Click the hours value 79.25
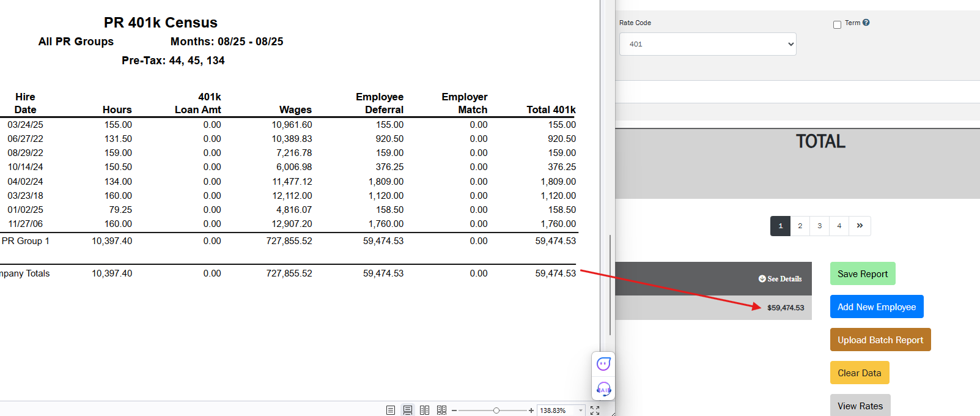Viewport: 980px width, 416px height. (120, 210)
